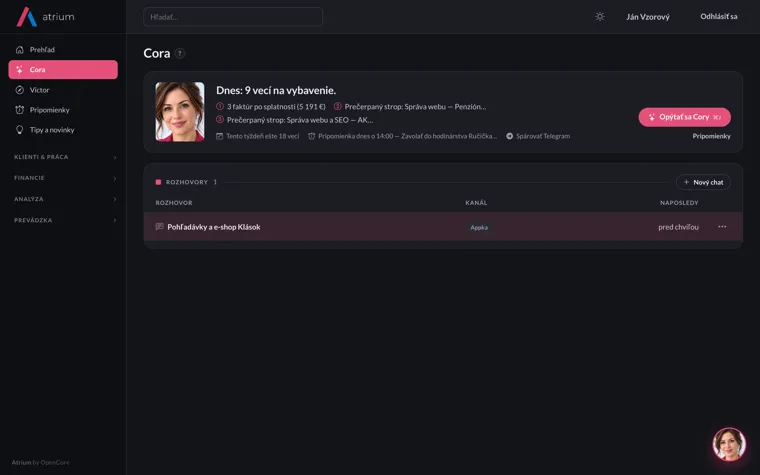Open the Tipy a novinky lightbulb icon

(19, 130)
